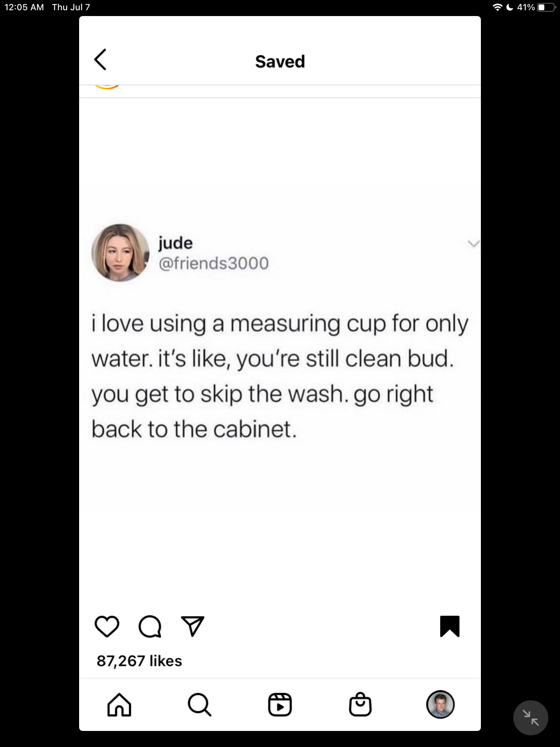560x747 pixels.
Task: Open profile via avatar in bottom bar
Action: tap(440, 704)
